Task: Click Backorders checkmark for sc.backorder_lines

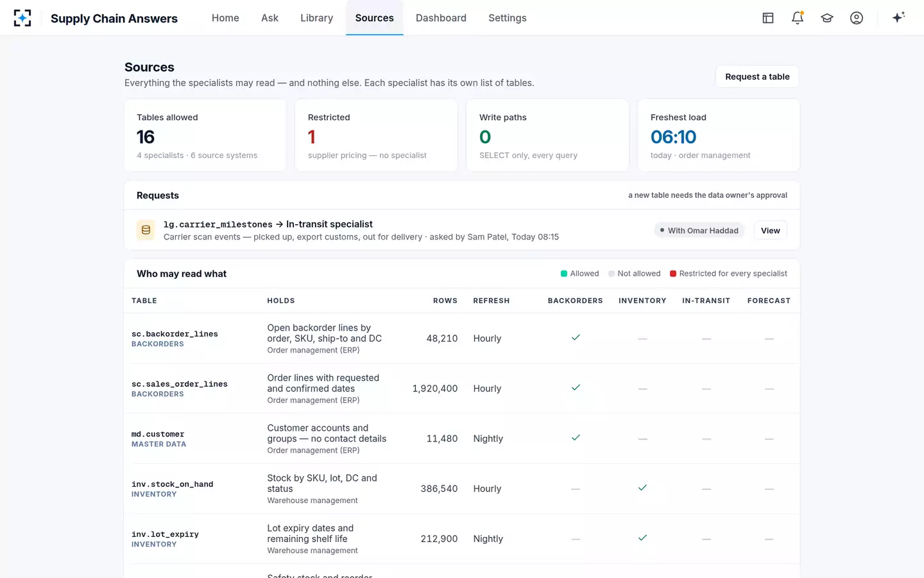Action: pos(576,337)
